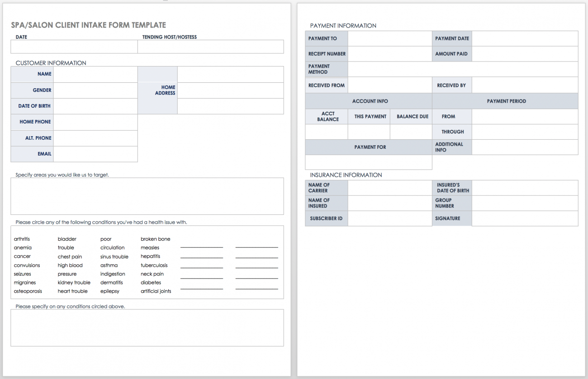
Task: Click the 'PAYMENT INFORMATION' heading
Action: pyautogui.click(x=343, y=26)
